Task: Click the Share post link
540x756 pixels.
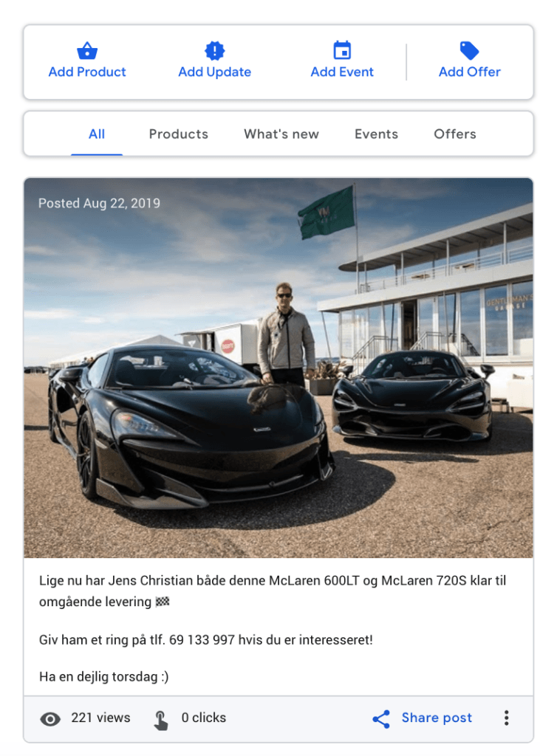Action: (x=437, y=718)
